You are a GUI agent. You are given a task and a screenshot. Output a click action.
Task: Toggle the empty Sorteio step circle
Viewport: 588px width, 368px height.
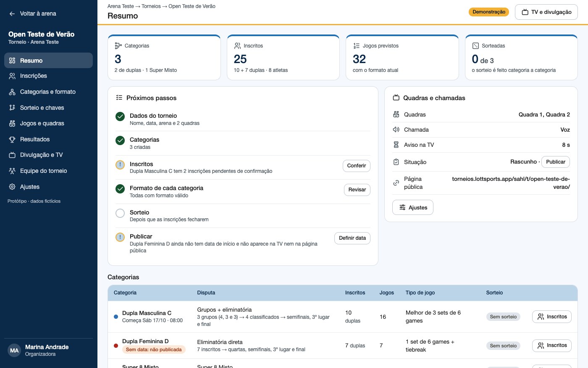pyautogui.click(x=120, y=213)
